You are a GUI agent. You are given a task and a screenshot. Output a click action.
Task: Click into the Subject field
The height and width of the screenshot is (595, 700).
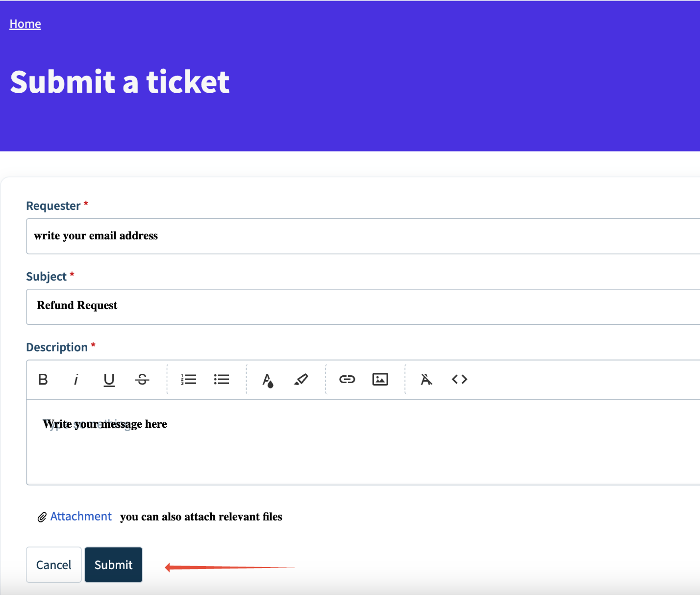click(363, 307)
